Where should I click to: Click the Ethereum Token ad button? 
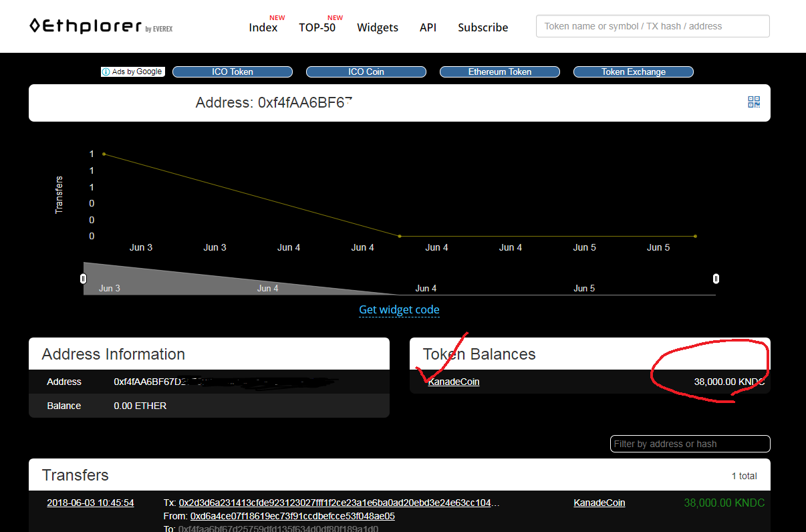pyautogui.click(x=500, y=72)
